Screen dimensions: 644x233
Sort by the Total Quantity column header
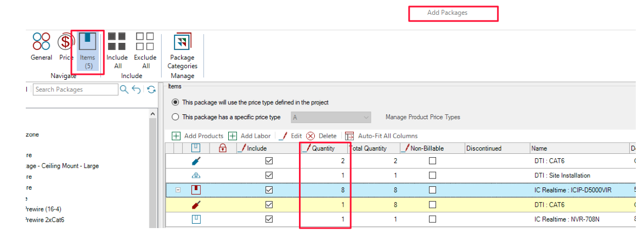[x=374, y=148]
